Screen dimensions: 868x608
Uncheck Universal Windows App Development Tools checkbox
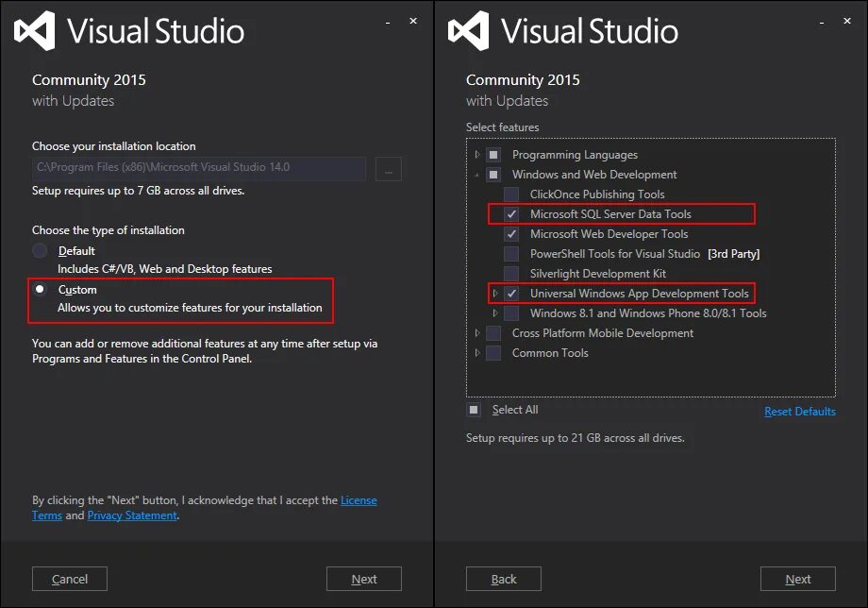[x=511, y=294]
